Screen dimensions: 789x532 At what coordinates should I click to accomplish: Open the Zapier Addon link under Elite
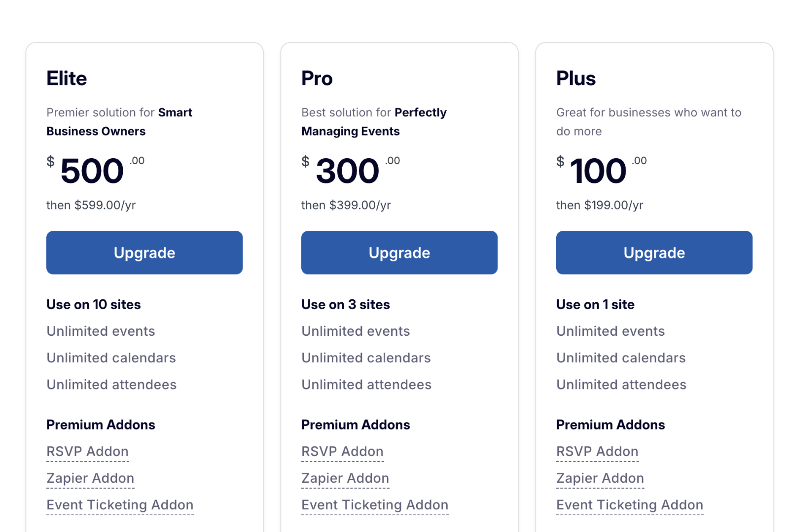(90, 478)
